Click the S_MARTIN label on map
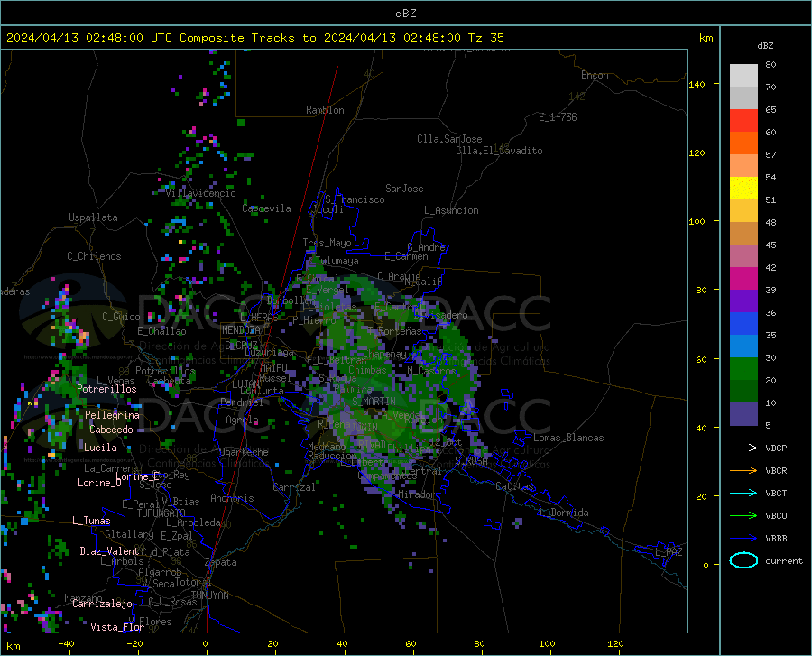The height and width of the screenshot is (656, 812). (374, 402)
